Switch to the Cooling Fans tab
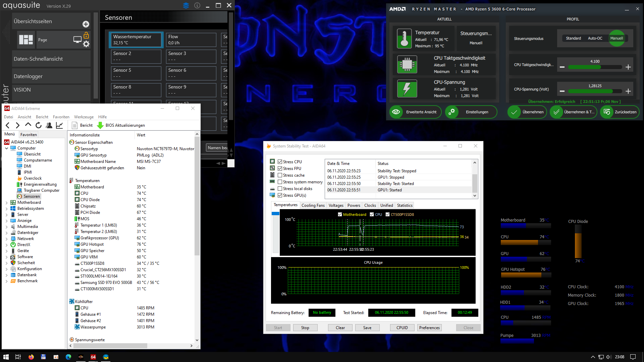This screenshot has height=362, width=644. [313, 205]
